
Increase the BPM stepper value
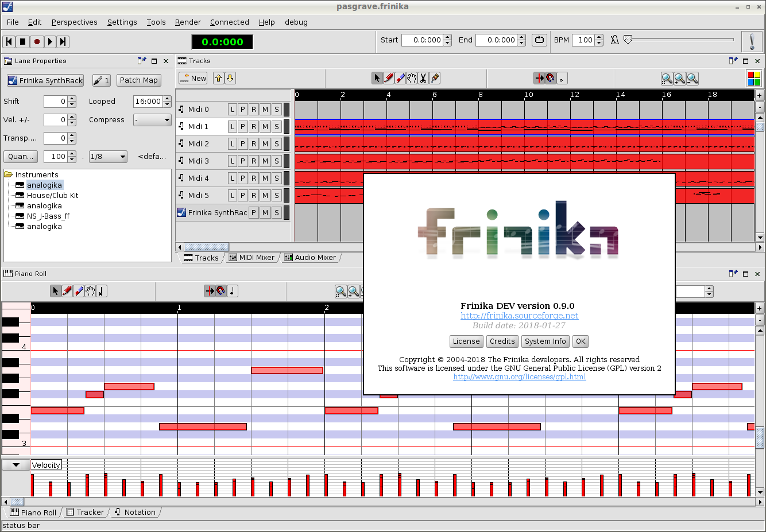click(x=599, y=37)
